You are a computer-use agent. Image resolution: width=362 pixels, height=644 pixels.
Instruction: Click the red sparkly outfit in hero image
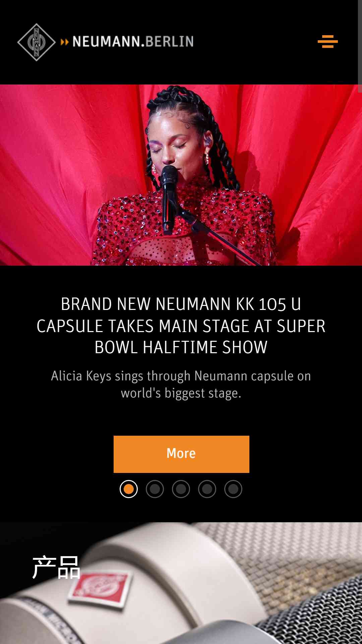[x=184, y=228]
